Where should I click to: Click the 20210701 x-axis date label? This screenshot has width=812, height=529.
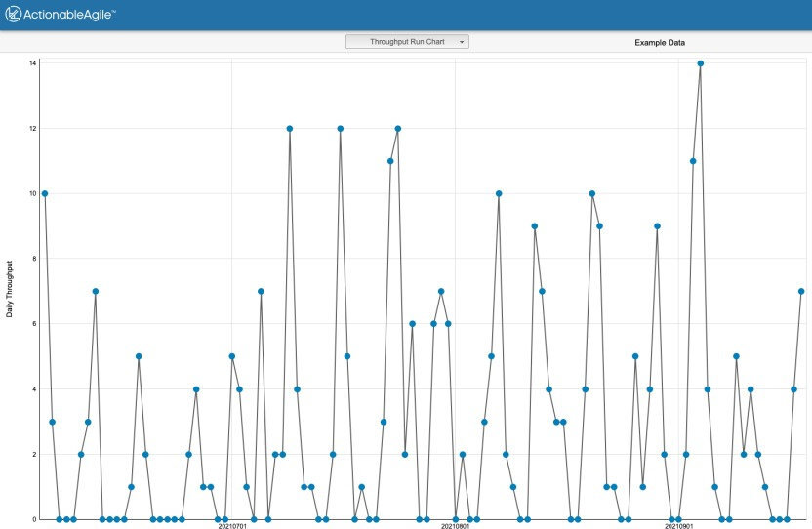231,526
